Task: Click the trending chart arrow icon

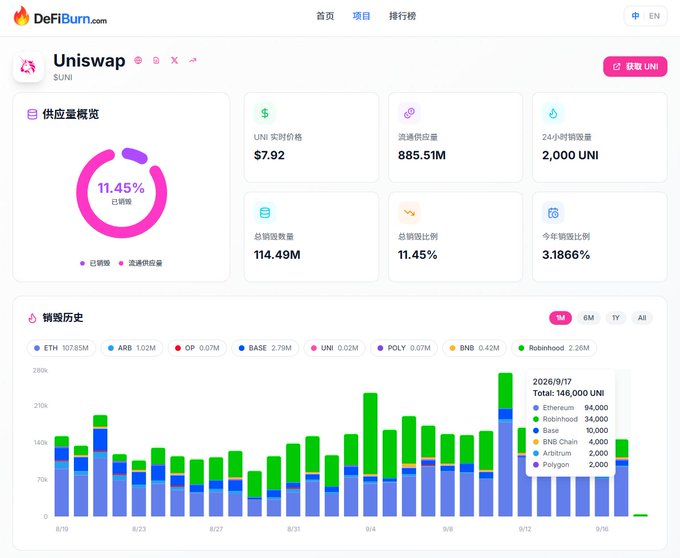Action: tap(193, 60)
